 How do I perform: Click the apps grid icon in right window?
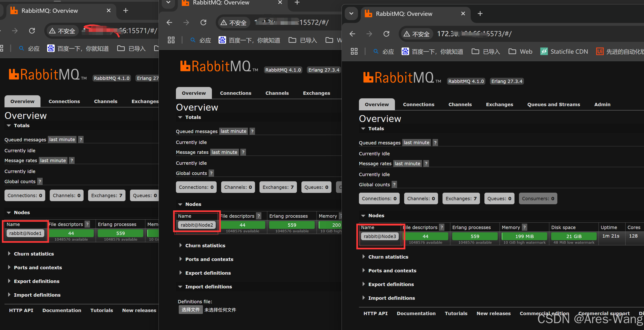click(x=354, y=52)
